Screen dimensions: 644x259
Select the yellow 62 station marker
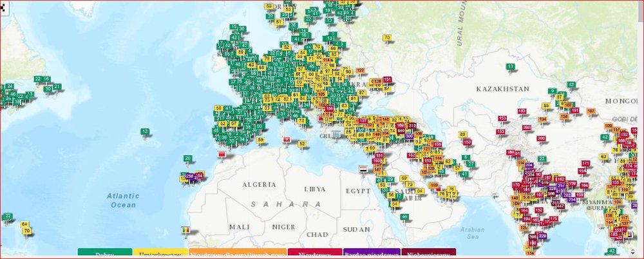click(448, 162)
